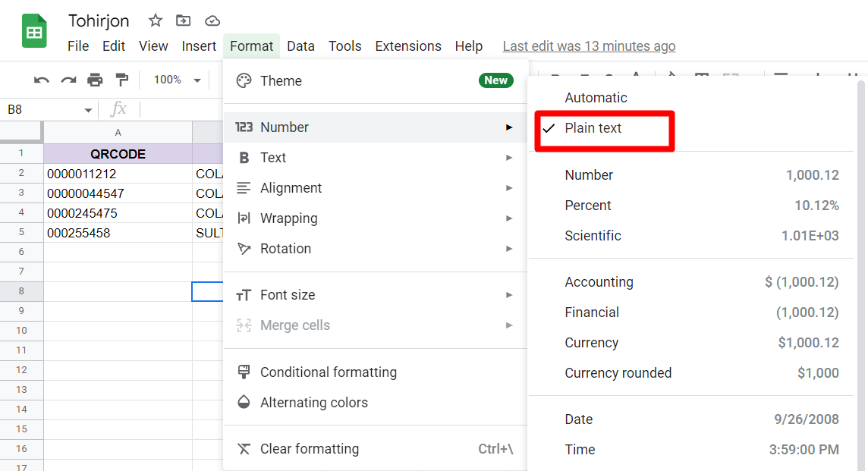Screen dimensions: 868x471
Task: Check the cloud document status icon
Action: pos(212,20)
